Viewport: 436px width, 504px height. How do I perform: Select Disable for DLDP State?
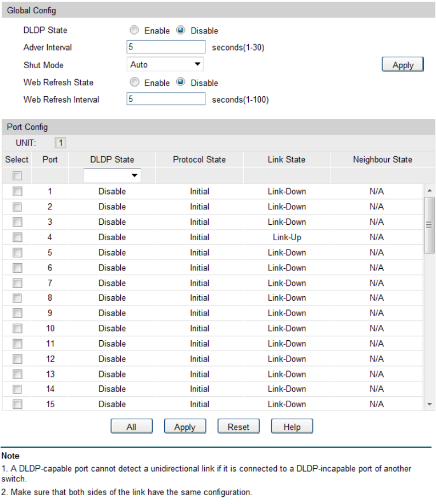[181, 30]
